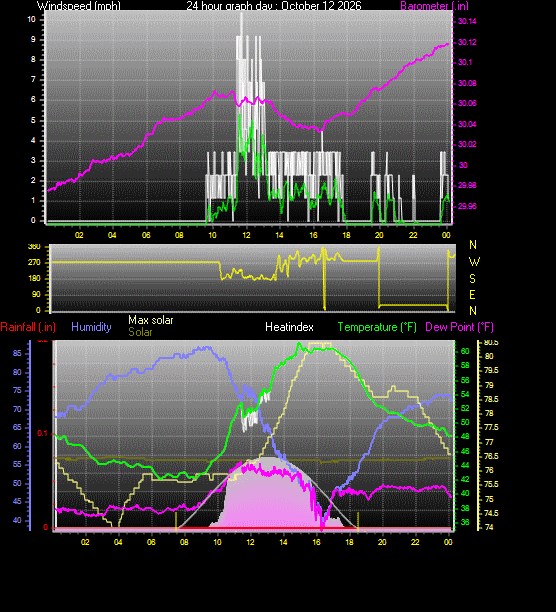
Task: Select hour label 20 under temperature graph
Action: pos(382,542)
